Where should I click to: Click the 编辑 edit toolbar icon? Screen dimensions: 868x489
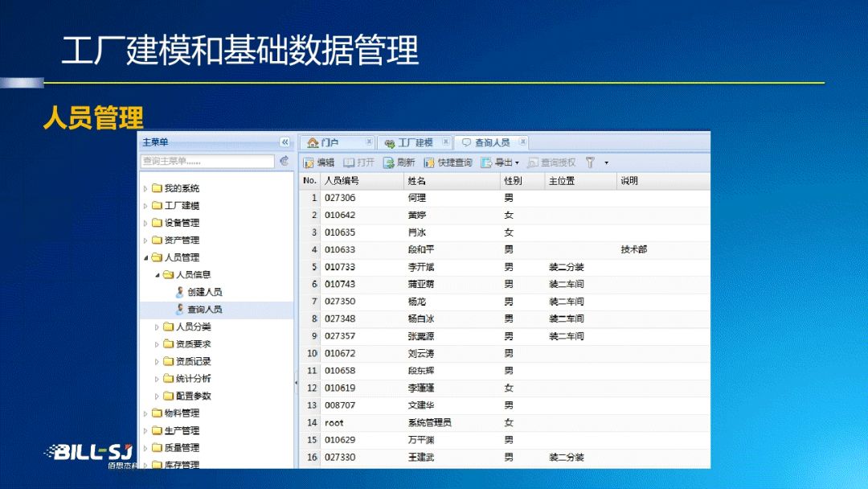pyautogui.click(x=309, y=162)
